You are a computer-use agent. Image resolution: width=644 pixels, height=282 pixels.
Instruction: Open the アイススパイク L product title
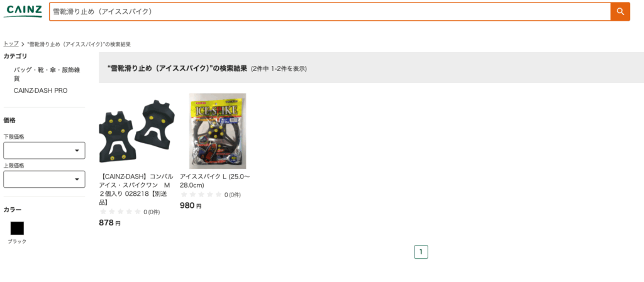(x=215, y=181)
